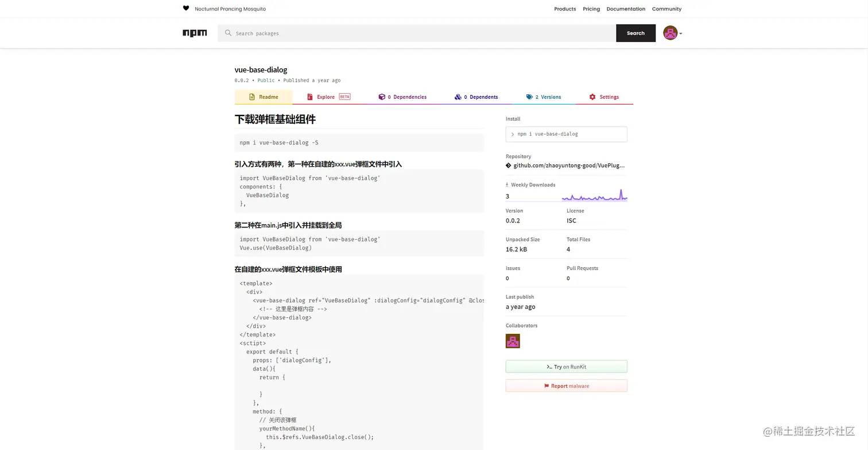Viewport: 868px width, 450px height.
Task: Open the 2 Versions tab
Action: tap(544, 97)
